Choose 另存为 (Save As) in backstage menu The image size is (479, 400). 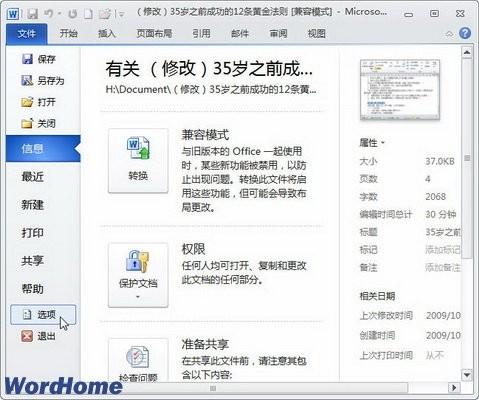coord(43,80)
